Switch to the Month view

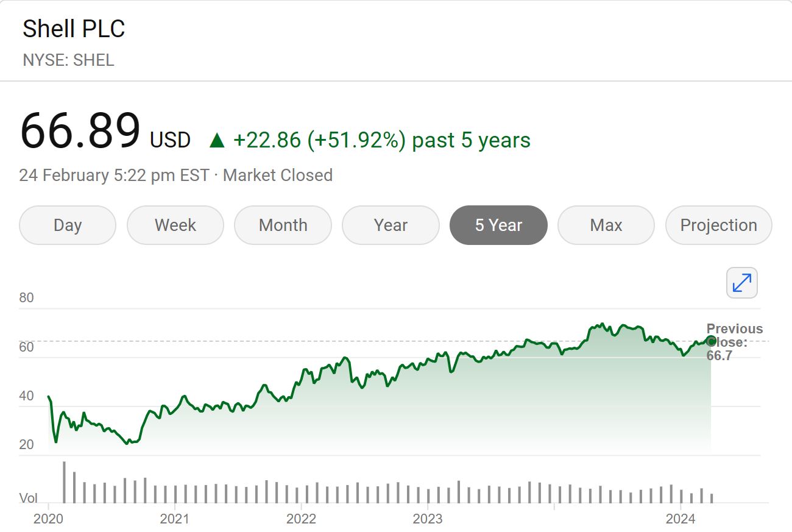[283, 225]
